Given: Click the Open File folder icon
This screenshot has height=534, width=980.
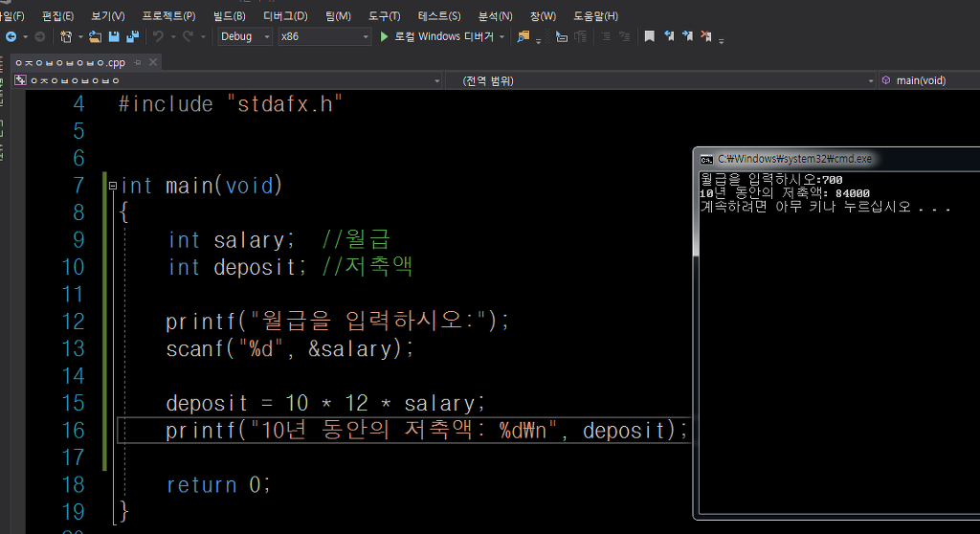Looking at the screenshot, I should (95, 37).
